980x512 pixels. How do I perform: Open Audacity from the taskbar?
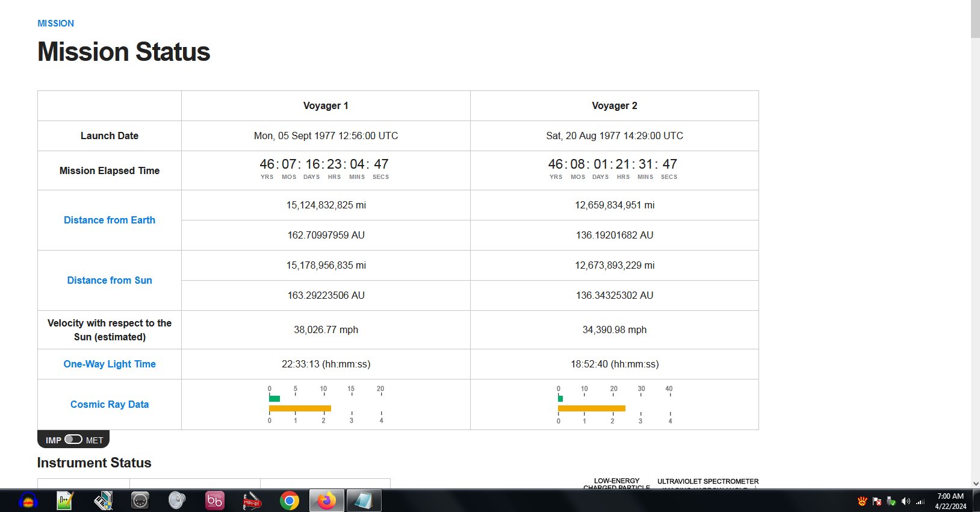click(28, 501)
